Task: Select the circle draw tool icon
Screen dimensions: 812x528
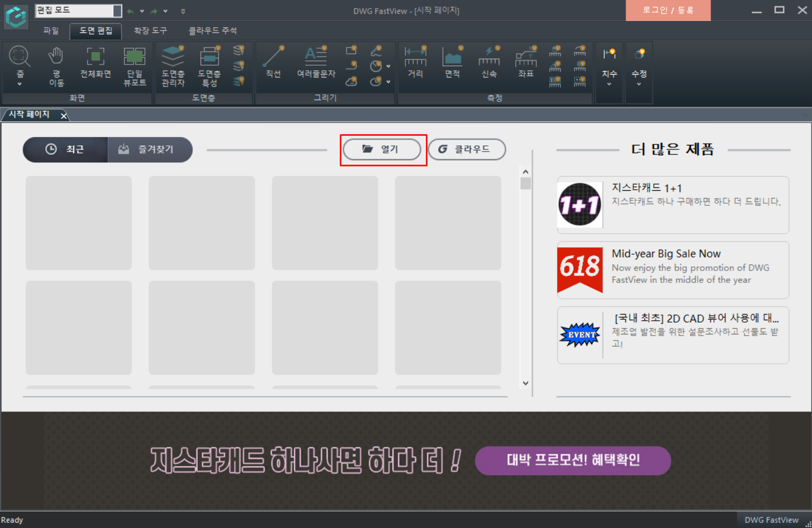Action: click(x=376, y=66)
